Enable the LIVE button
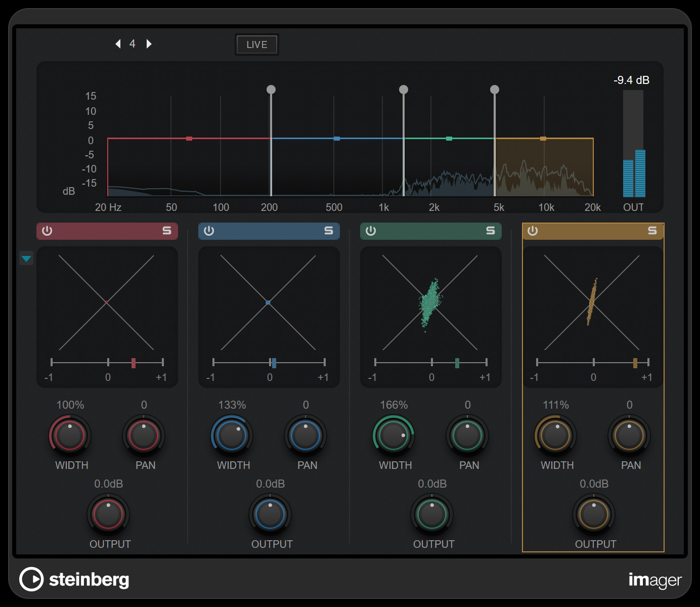The height and width of the screenshot is (607, 700). [x=257, y=45]
